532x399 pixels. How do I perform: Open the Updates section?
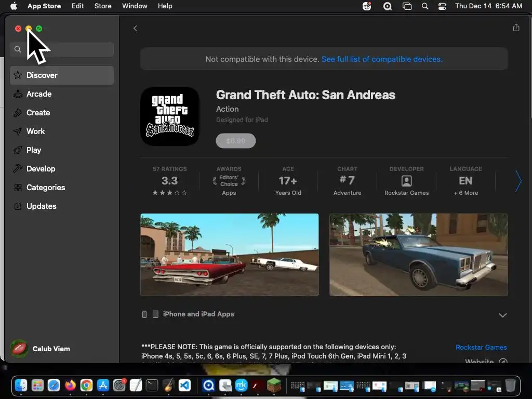62,206
